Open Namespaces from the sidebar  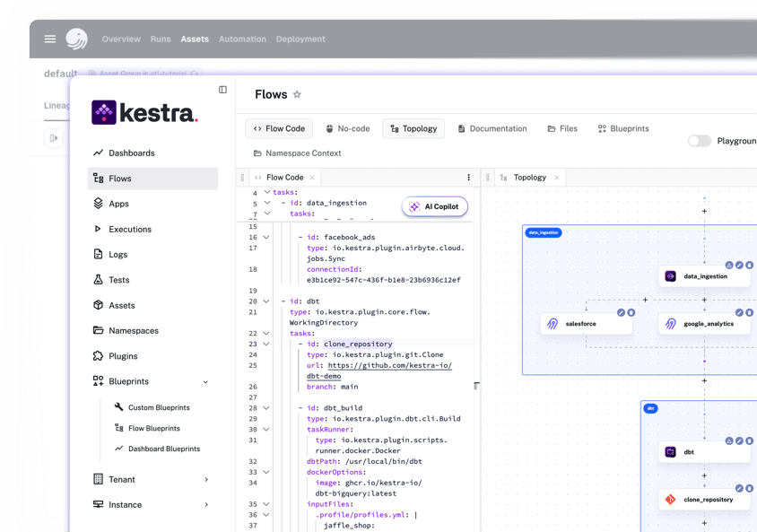point(133,331)
